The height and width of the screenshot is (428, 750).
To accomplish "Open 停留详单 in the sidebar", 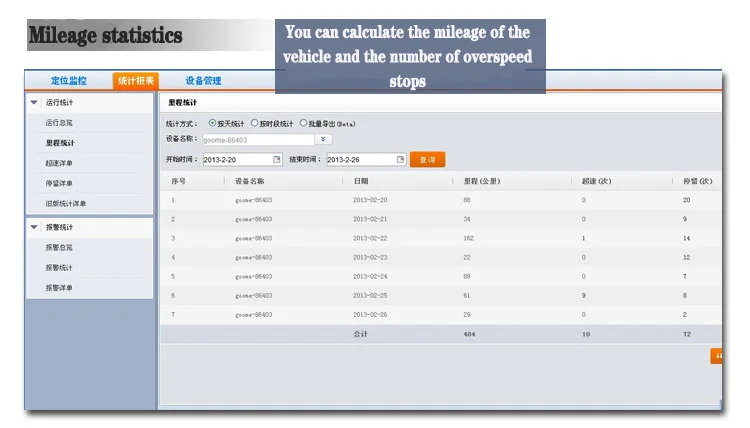I will click(x=59, y=183).
